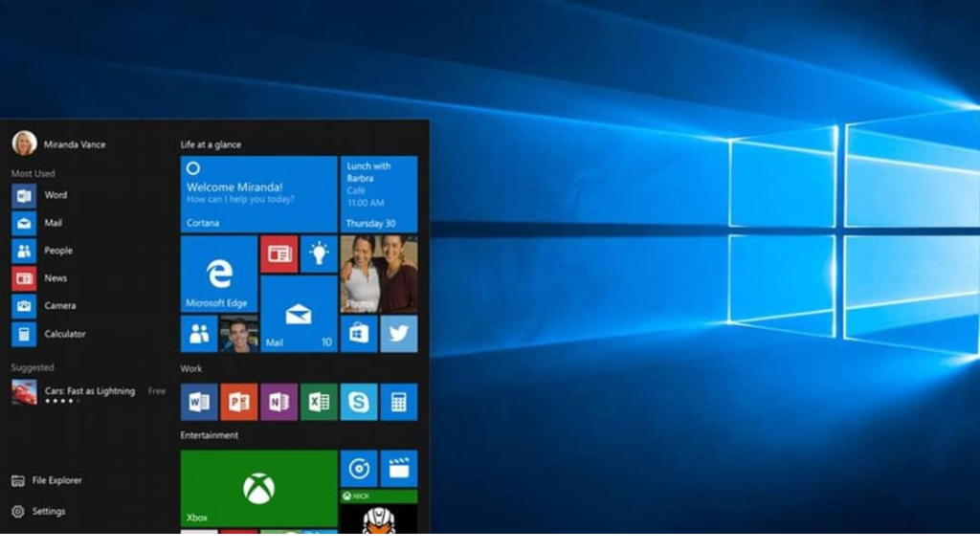Open the Calculator tile in the Work group

pyautogui.click(x=399, y=402)
